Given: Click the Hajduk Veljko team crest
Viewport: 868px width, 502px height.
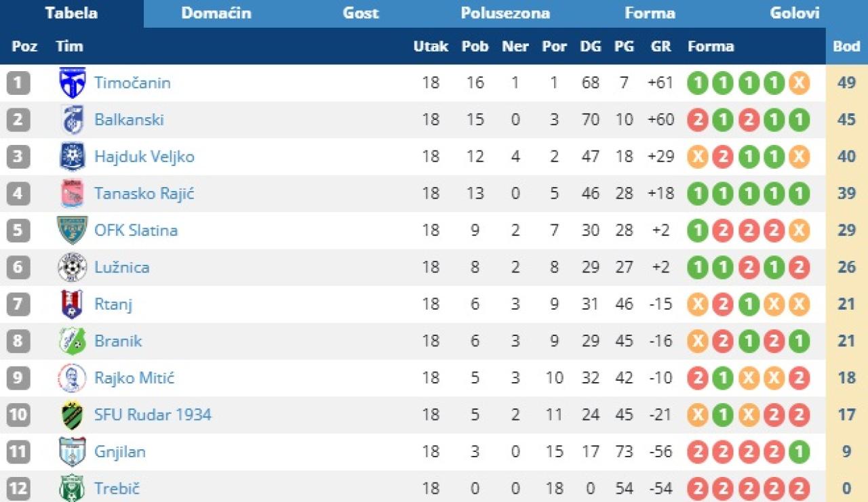Looking at the screenshot, I should coord(71,156).
